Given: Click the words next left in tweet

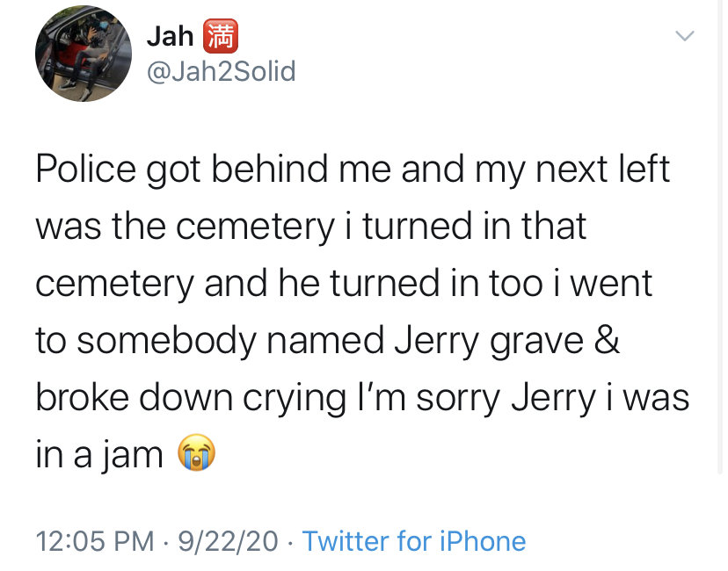Looking at the screenshot, I should pyautogui.click(x=602, y=169).
